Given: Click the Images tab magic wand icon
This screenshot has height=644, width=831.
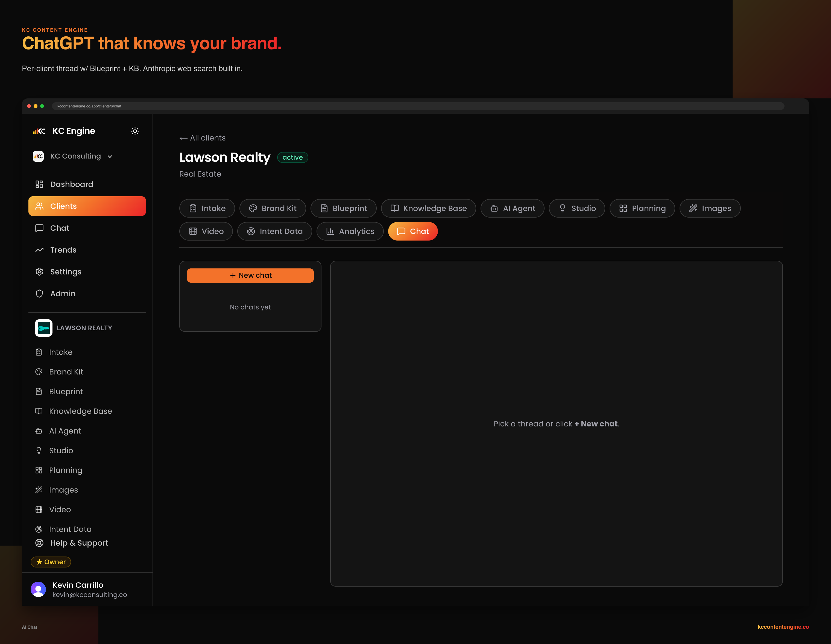Looking at the screenshot, I should coord(693,209).
